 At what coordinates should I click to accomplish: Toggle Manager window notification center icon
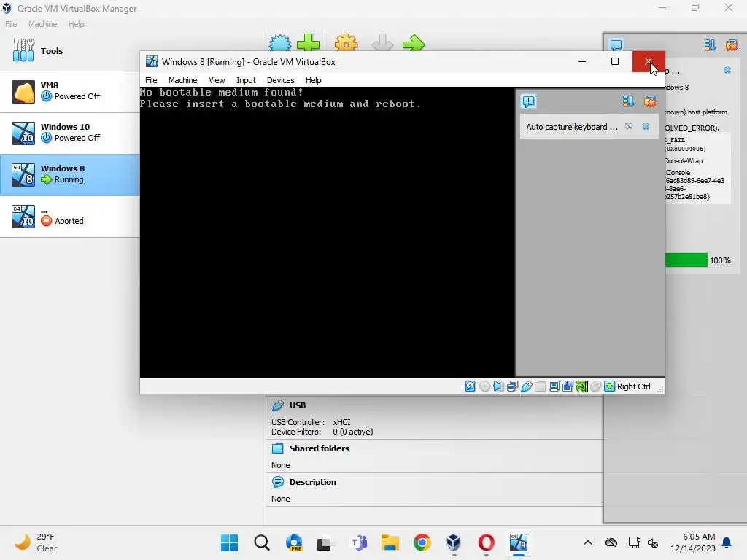616,44
